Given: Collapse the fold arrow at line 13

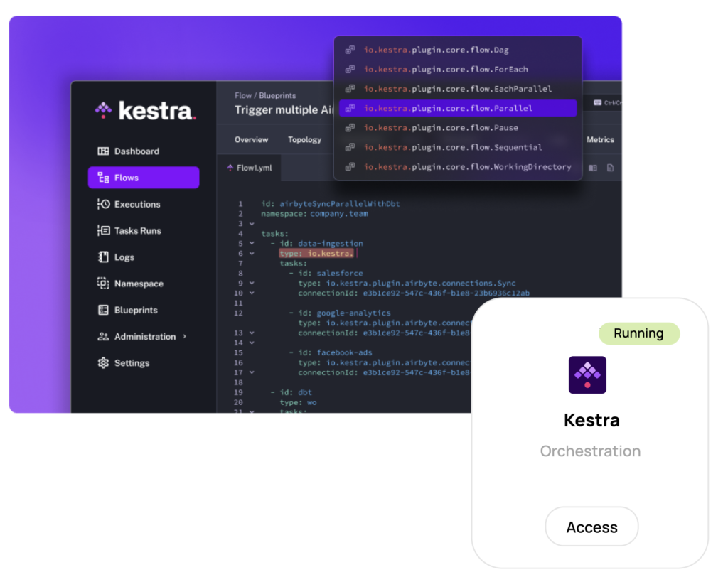Looking at the screenshot, I should coord(252,333).
